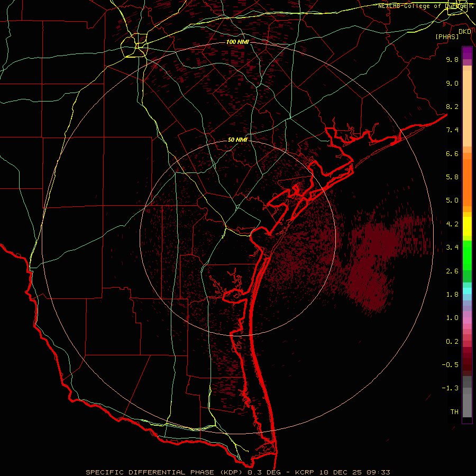
Task: Click the 7.4 scale value label
Action: tap(452, 130)
